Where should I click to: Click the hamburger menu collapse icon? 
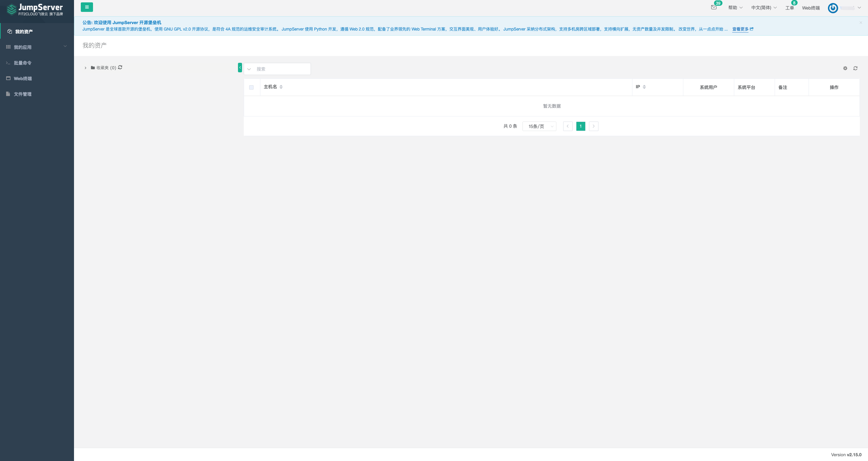coord(87,7)
